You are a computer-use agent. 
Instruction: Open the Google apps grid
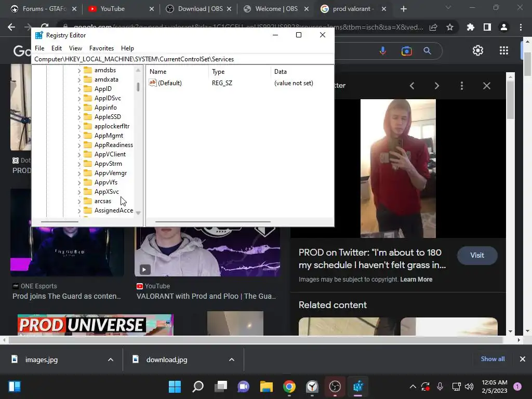[504, 50]
